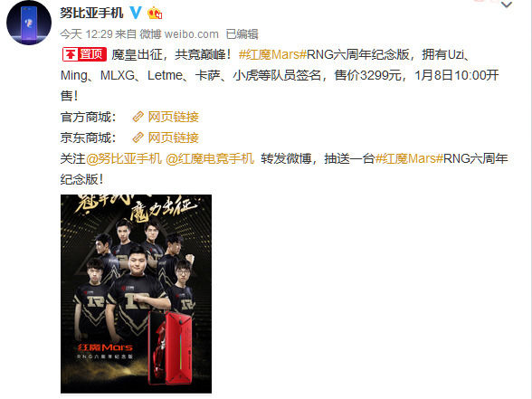Click the 努比亚手机 account name
532x399 pixels.
(x=91, y=13)
